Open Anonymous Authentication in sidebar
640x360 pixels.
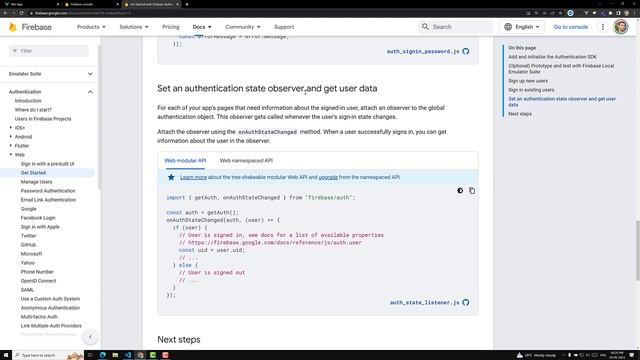click(50, 308)
